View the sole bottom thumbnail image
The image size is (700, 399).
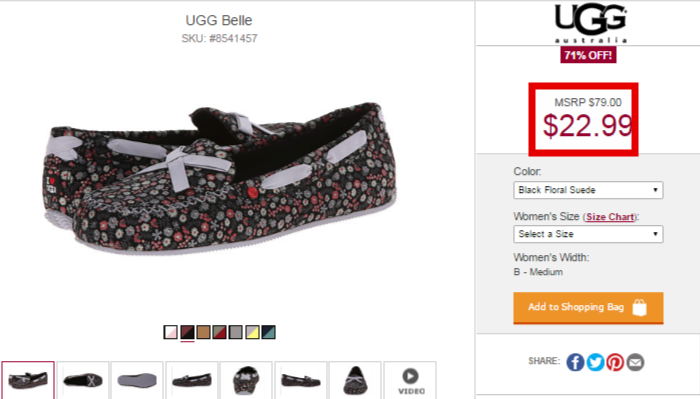pos(137,380)
